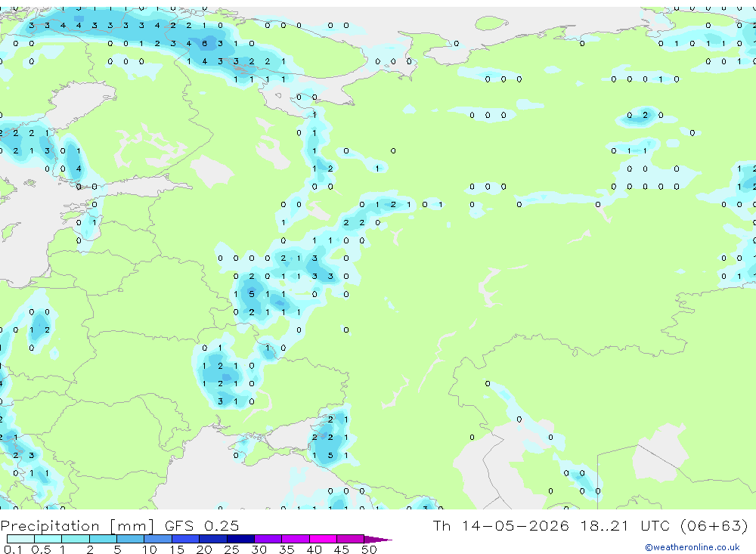
Task: Pick the 25–30 mm navy legend swatch
Action: [240, 539]
